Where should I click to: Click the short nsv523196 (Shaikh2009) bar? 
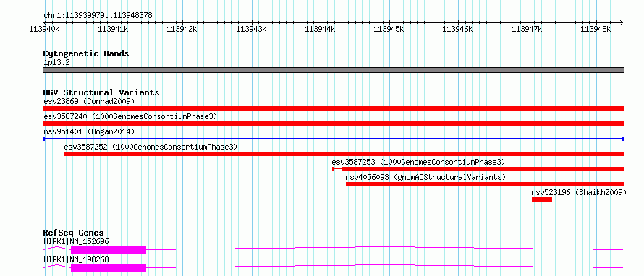click(542, 199)
